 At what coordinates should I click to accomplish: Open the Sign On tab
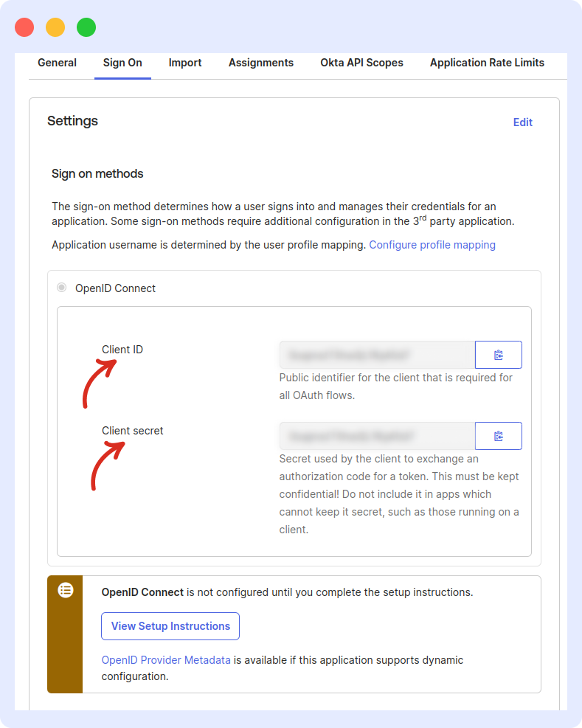[122, 63]
